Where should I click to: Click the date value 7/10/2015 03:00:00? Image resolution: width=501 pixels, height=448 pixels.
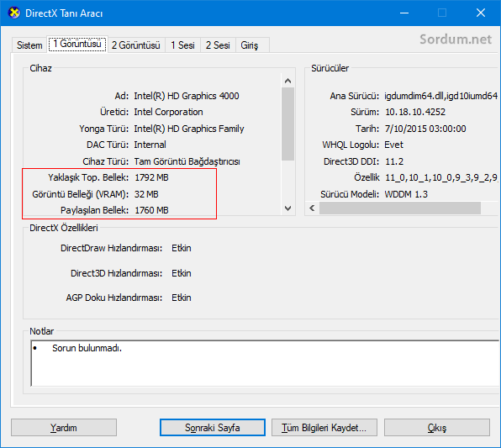[425, 129]
